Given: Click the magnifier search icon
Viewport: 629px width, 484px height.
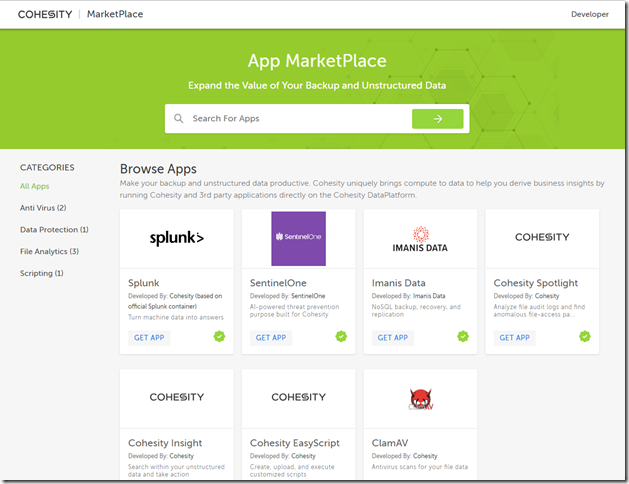Looking at the screenshot, I should pos(179,118).
